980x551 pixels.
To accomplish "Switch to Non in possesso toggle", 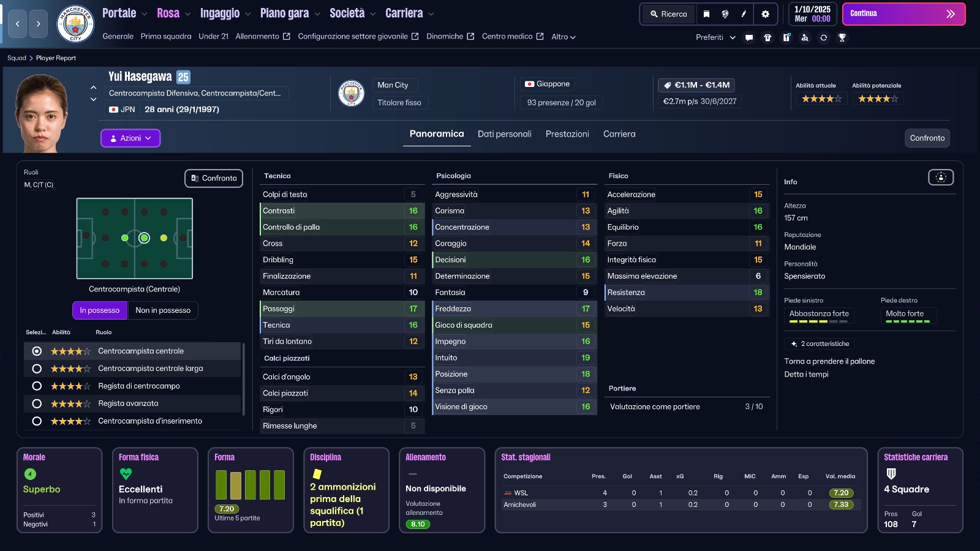I will tap(163, 310).
